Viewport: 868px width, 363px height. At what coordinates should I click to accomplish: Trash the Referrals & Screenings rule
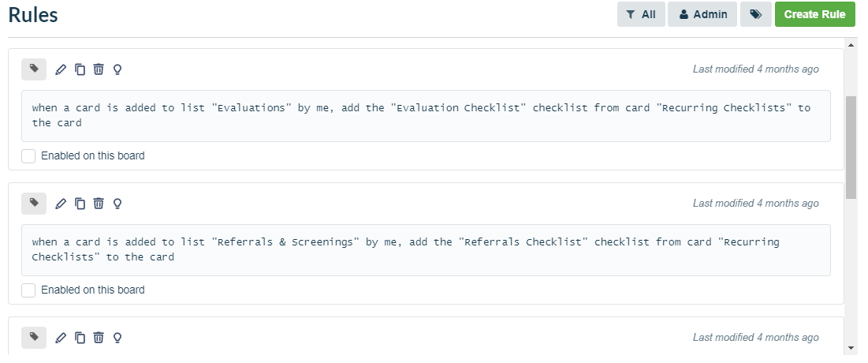click(99, 204)
